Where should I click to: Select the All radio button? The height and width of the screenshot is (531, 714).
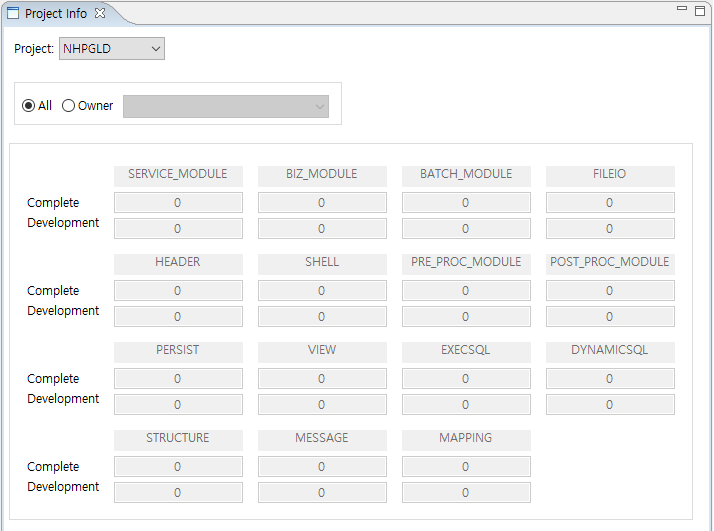[28, 106]
